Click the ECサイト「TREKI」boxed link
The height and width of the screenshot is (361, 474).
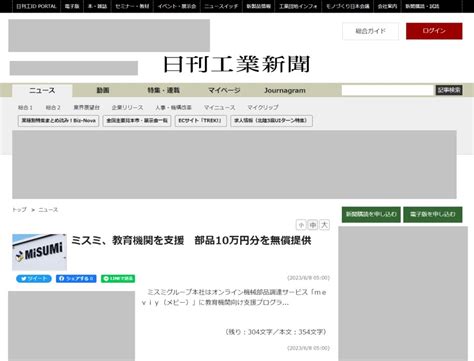201,121
